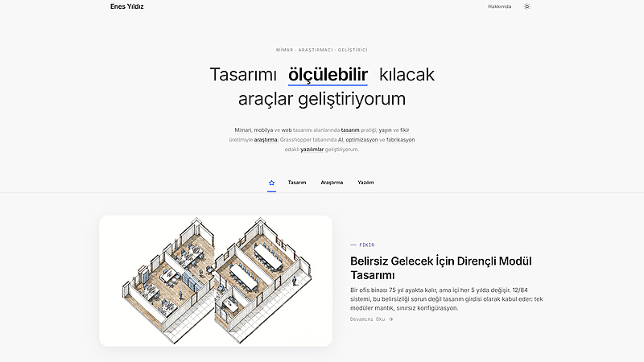
Task: Switch to the Yazılım tab
Action: (365, 183)
